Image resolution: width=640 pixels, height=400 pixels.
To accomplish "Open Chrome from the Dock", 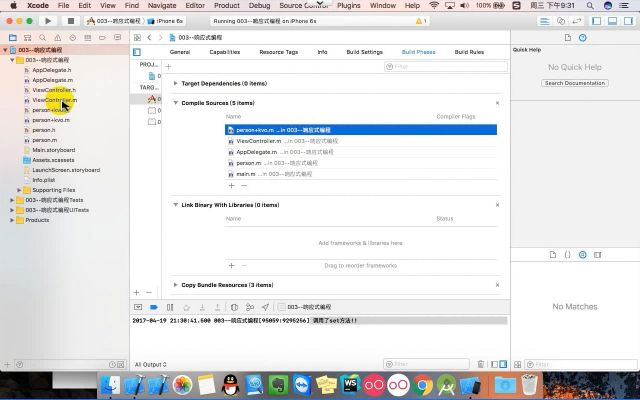I will click(x=423, y=384).
